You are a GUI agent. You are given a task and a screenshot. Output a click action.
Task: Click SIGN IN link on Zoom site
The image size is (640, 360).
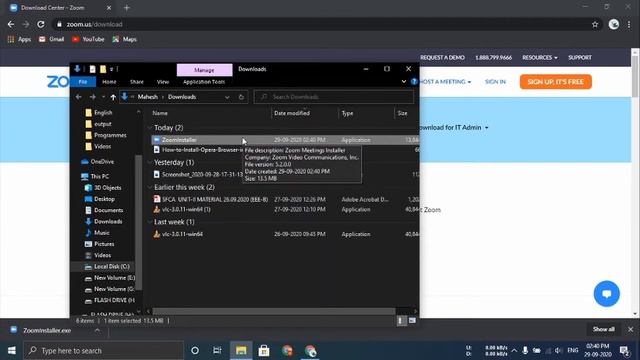point(495,82)
